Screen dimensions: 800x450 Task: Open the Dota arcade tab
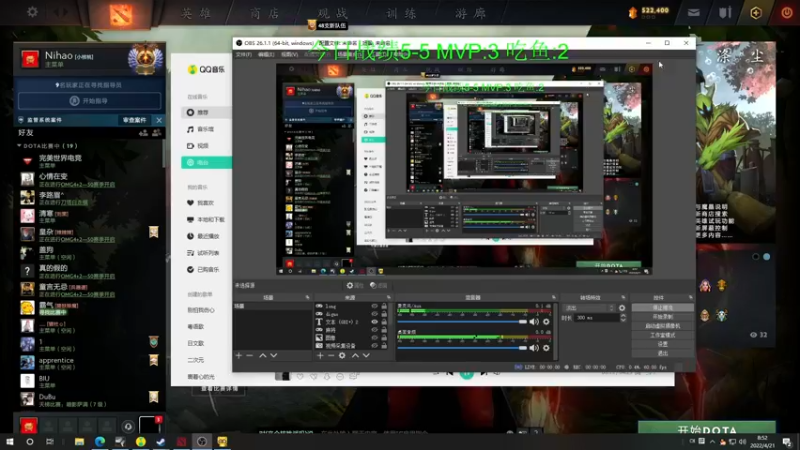470,13
